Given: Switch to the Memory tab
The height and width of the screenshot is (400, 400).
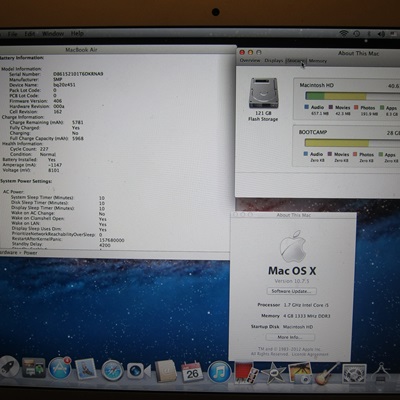Looking at the screenshot, I should pos(318,61).
